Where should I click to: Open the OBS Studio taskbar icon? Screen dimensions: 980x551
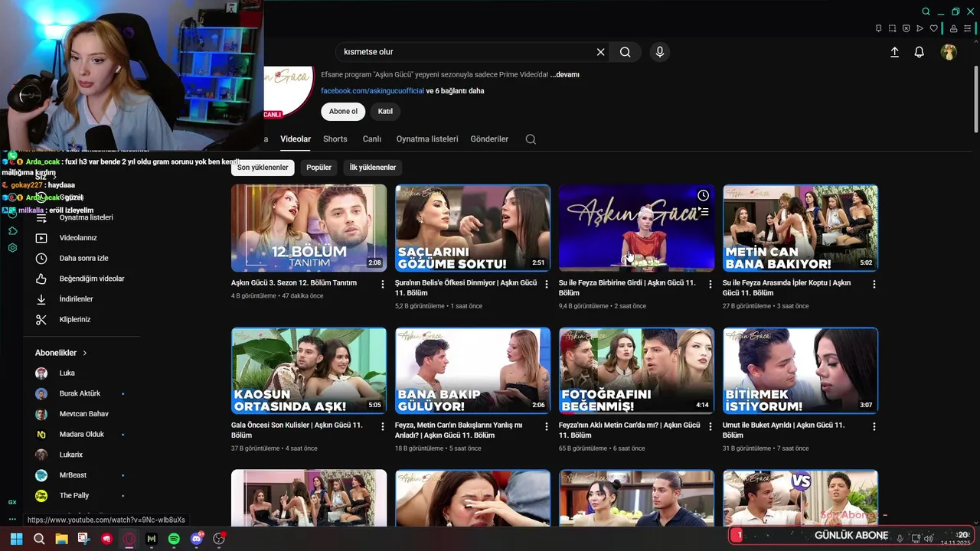(x=219, y=539)
